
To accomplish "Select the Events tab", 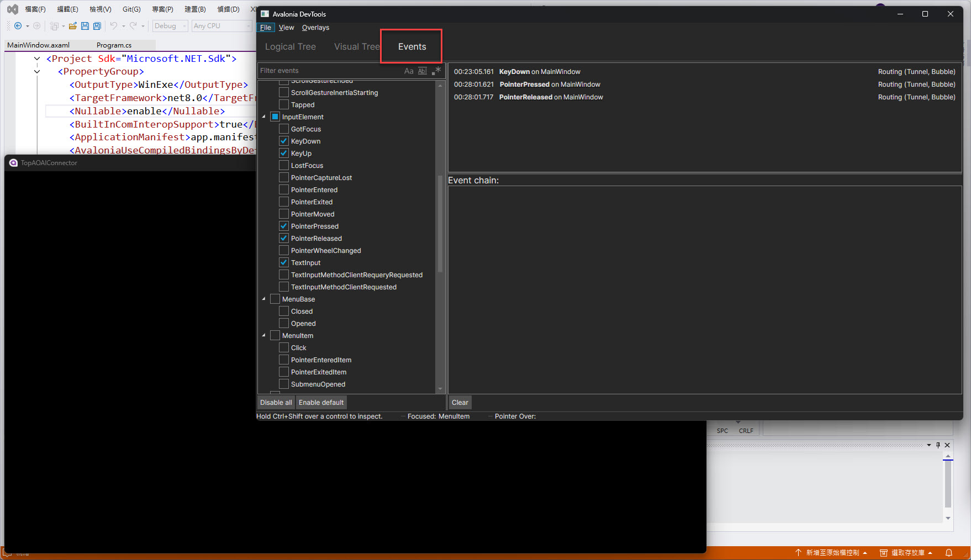I will [412, 47].
